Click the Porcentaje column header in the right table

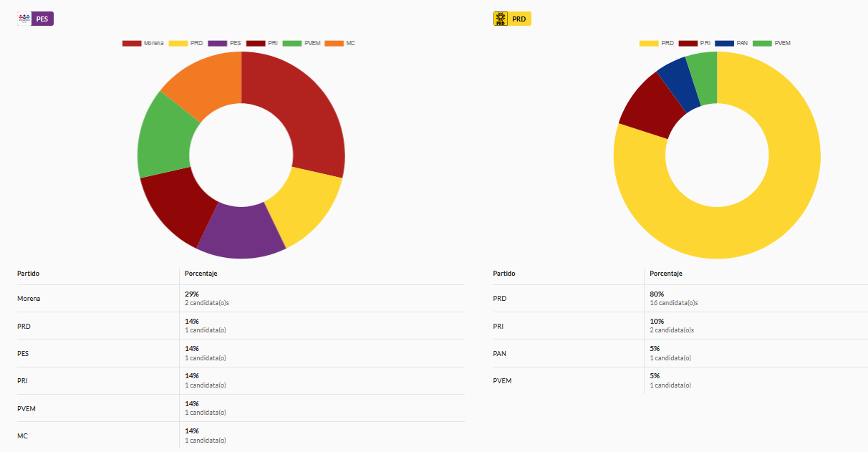(x=665, y=274)
